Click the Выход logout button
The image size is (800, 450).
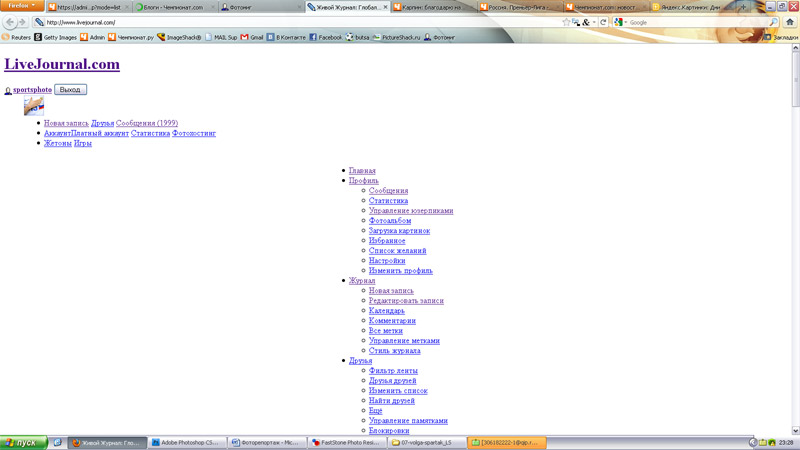tap(70, 89)
